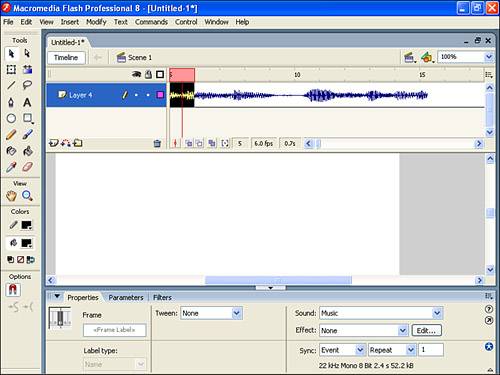Viewport: 500px width, 375px height.
Task: Toggle the lock column for all layers
Action: coord(148,74)
